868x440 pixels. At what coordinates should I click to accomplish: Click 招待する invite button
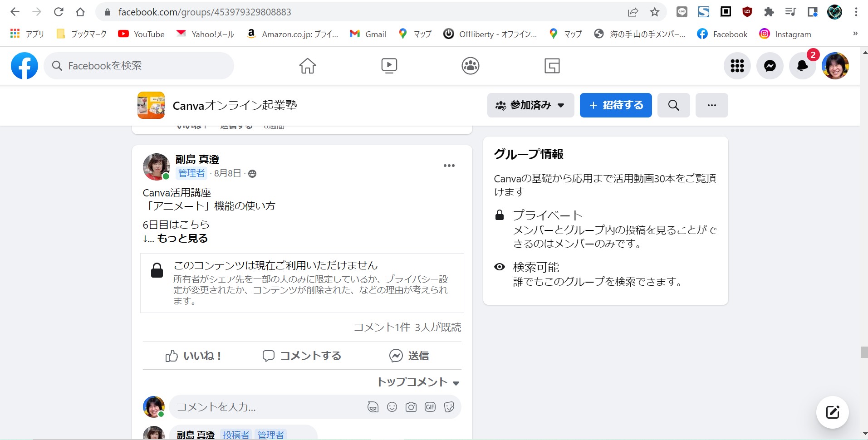[616, 105]
